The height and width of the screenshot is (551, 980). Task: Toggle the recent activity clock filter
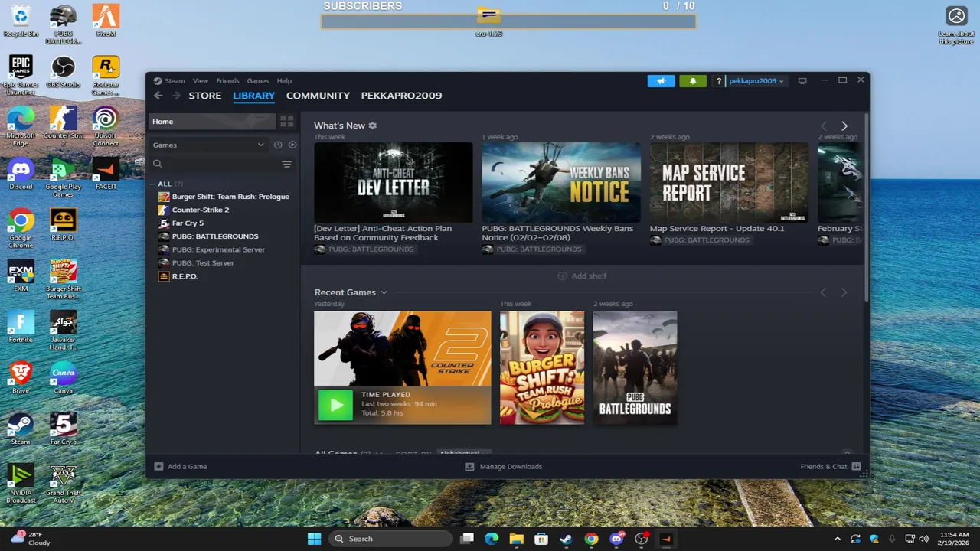coord(278,145)
